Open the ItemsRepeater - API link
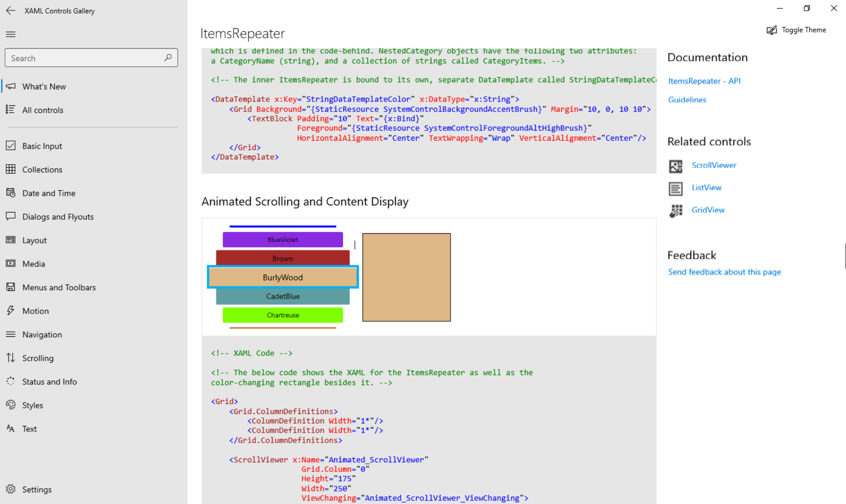 pyautogui.click(x=704, y=81)
